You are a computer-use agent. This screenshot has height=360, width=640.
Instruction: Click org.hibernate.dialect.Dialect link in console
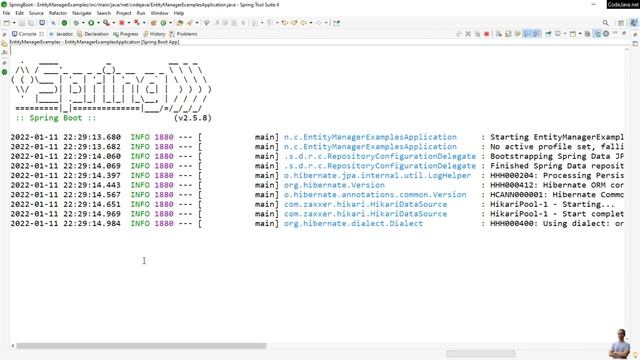[353, 224]
